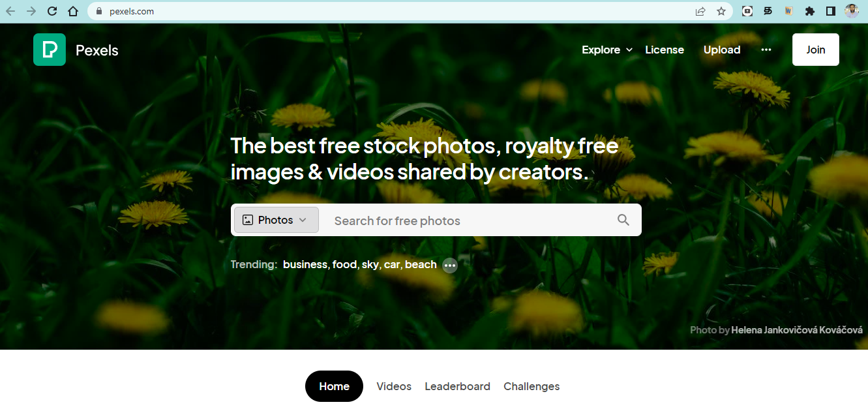The height and width of the screenshot is (411, 868).
Task: Click the search magnifier icon
Action: tap(623, 220)
